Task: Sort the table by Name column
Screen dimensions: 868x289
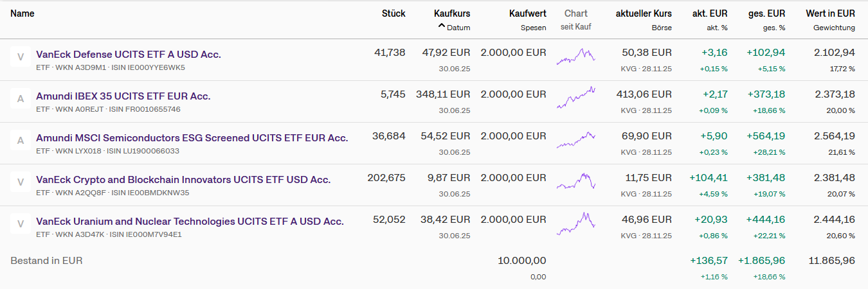Action: 23,13
